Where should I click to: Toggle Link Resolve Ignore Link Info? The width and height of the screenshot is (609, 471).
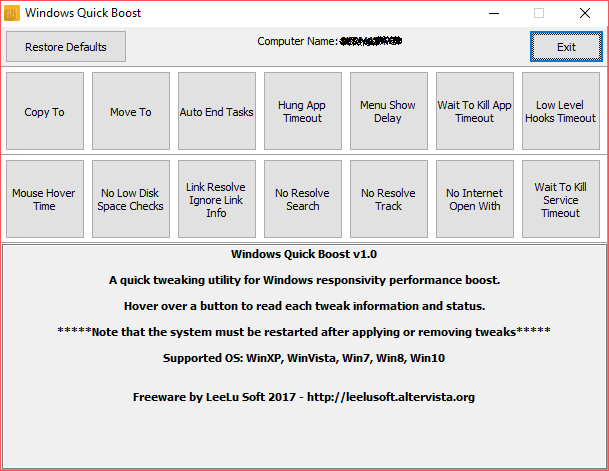pyautogui.click(x=216, y=199)
